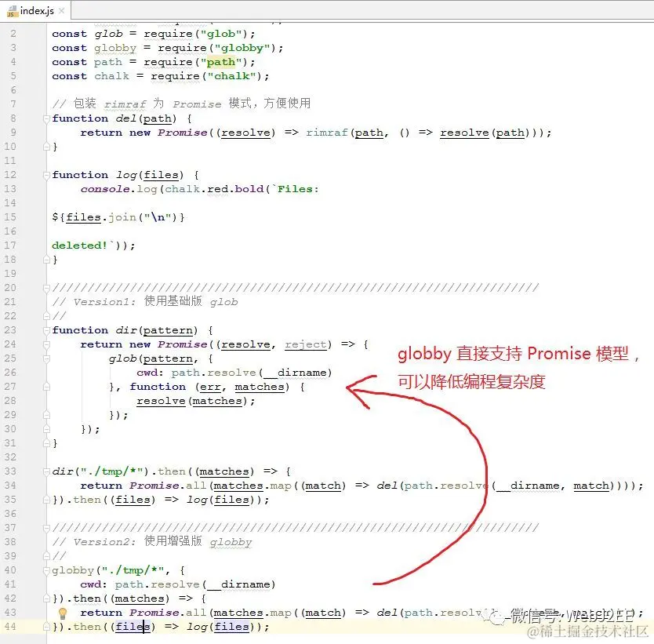The width and height of the screenshot is (654, 644).
Task: Click the "glob" string on line 2
Action: (221, 34)
